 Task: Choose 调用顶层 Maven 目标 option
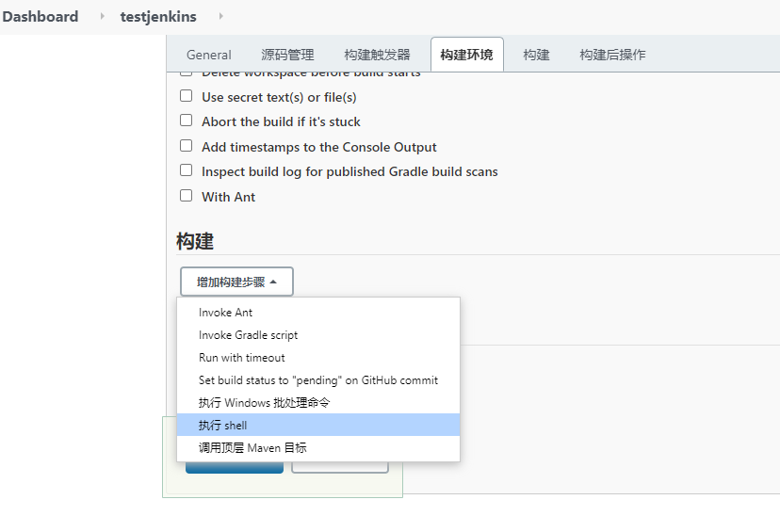tap(318, 448)
